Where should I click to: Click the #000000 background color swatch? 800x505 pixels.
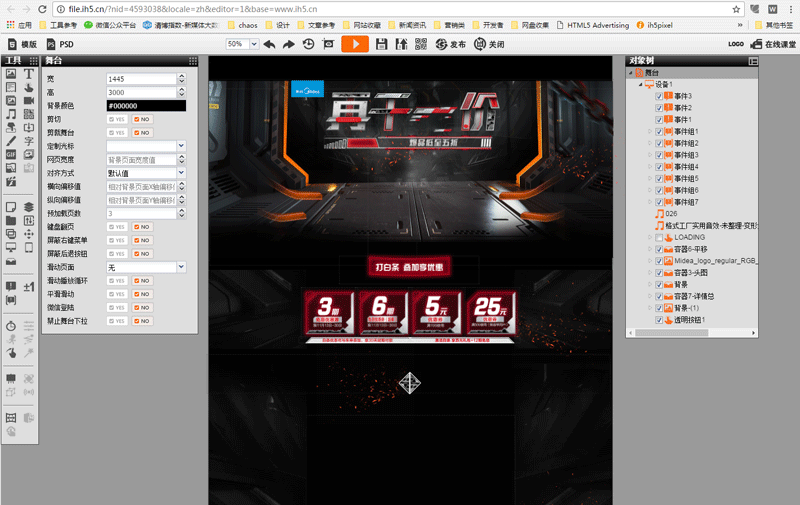(x=146, y=105)
